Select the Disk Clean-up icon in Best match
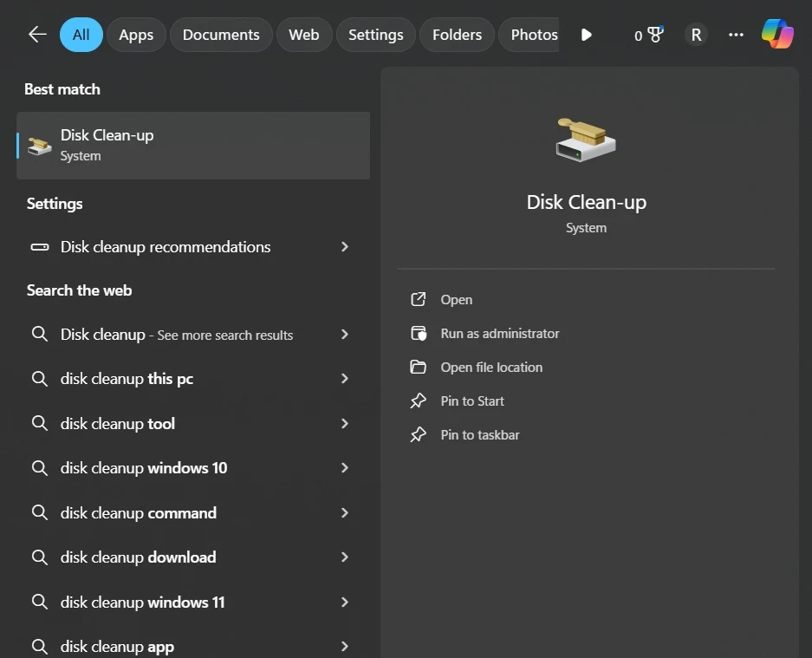Image resolution: width=812 pixels, height=658 pixels. point(37,145)
